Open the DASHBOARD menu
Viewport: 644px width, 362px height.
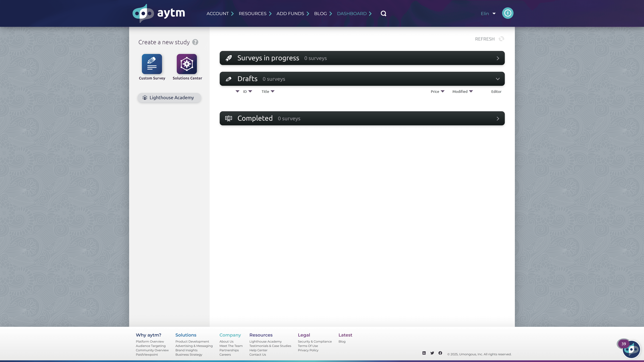354,13
